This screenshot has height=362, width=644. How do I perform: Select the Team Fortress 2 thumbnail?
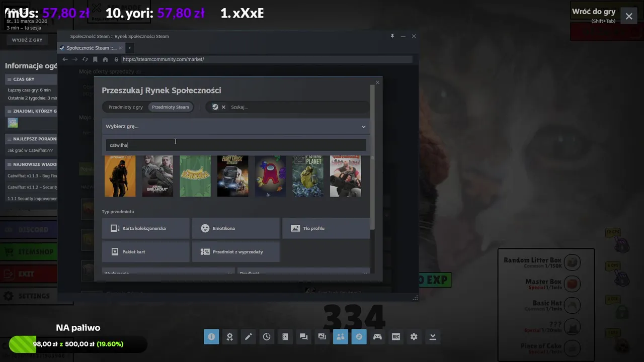(x=345, y=176)
